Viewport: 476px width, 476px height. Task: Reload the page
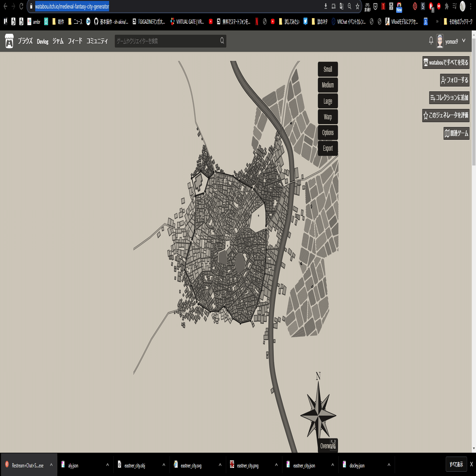point(21,6)
